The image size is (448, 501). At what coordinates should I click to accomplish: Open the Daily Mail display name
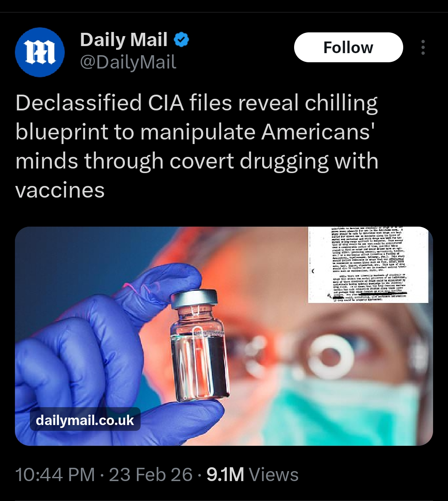point(124,40)
